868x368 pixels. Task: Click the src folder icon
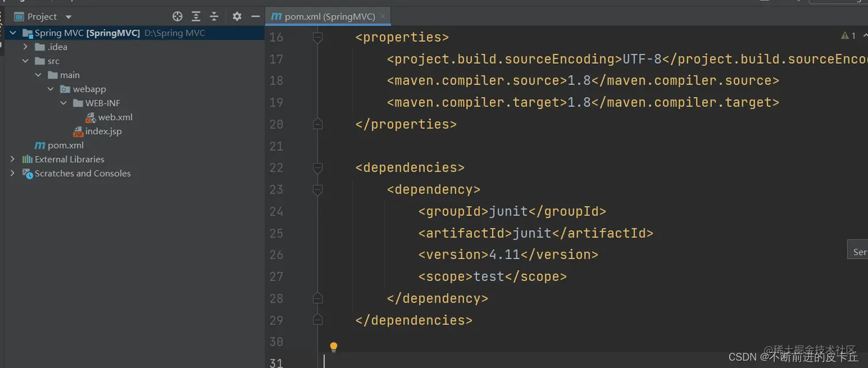coord(40,61)
